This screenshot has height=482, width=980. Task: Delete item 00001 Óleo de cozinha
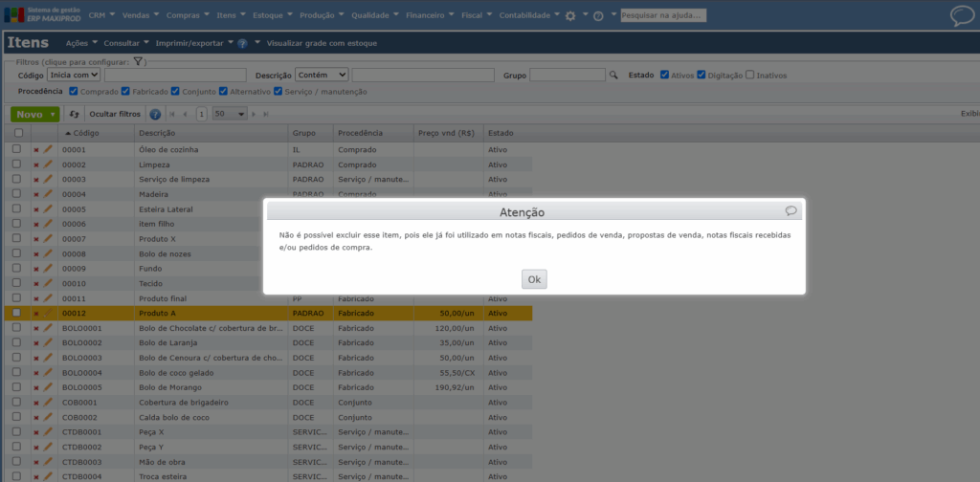[35, 150]
